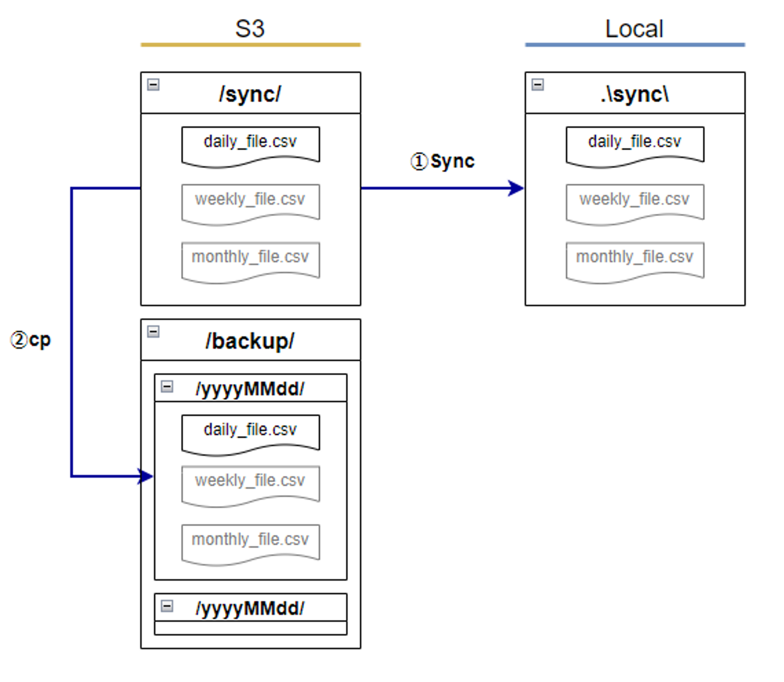Viewport: 784px width, 682px height.
Task: Select daily_file.csv in backup /yyyyMMdd/
Action: [x=250, y=435]
